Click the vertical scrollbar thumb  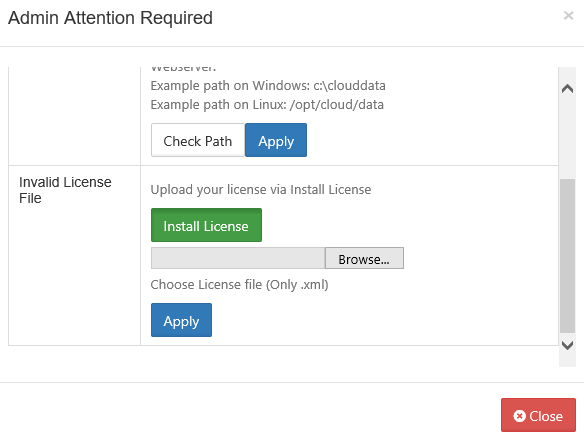click(567, 256)
